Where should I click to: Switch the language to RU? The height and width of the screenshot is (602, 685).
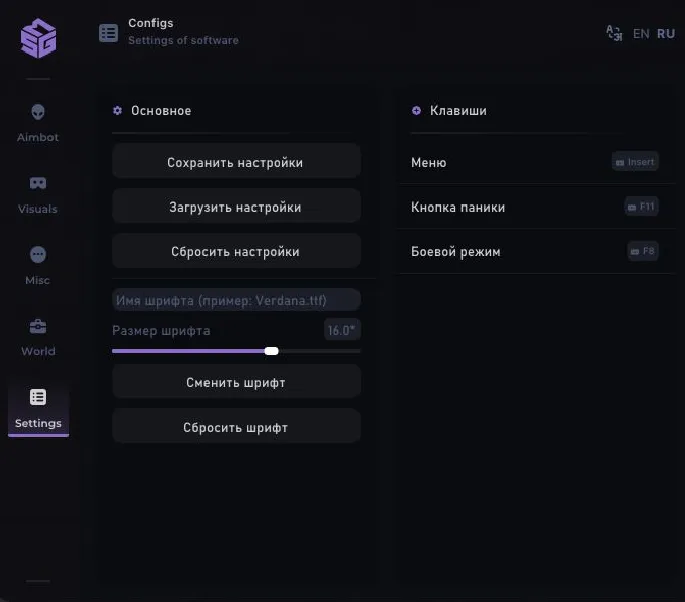pyautogui.click(x=666, y=34)
